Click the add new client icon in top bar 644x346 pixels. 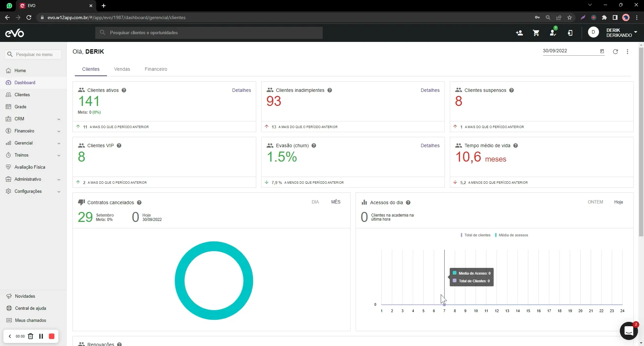519,33
